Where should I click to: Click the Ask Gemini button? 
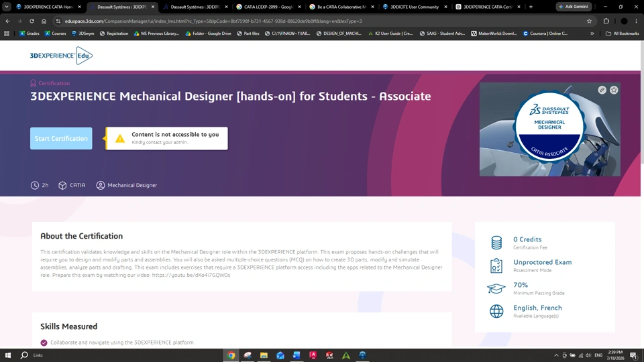click(574, 7)
